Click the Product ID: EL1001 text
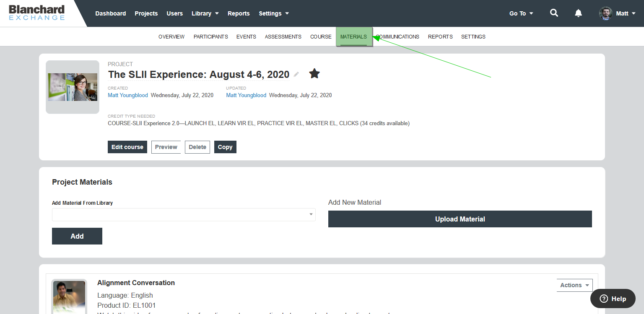Image resolution: width=644 pixels, height=314 pixels. tap(127, 306)
